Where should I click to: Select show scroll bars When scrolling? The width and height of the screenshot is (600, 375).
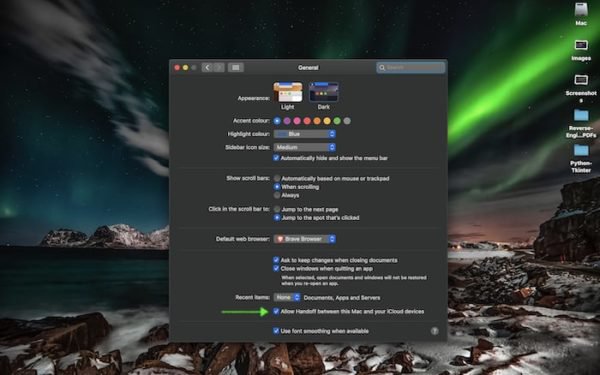277,187
